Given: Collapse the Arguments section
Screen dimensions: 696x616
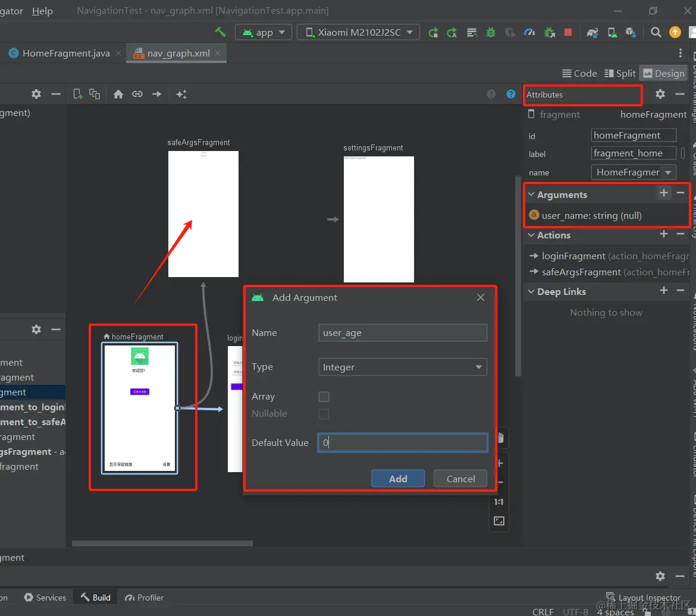Looking at the screenshot, I should tap(531, 194).
